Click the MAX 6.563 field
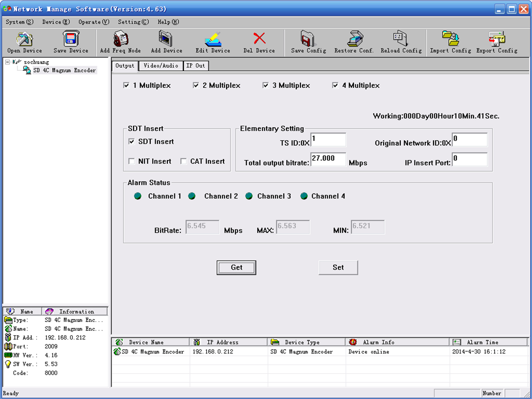This screenshot has width=532, height=399. click(293, 227)
